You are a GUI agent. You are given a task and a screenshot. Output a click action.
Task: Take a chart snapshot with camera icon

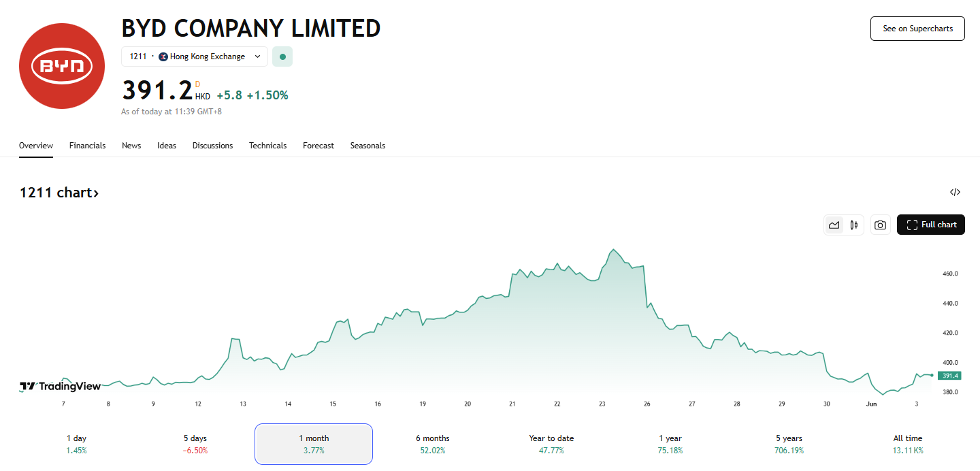[x=880, y=225]
